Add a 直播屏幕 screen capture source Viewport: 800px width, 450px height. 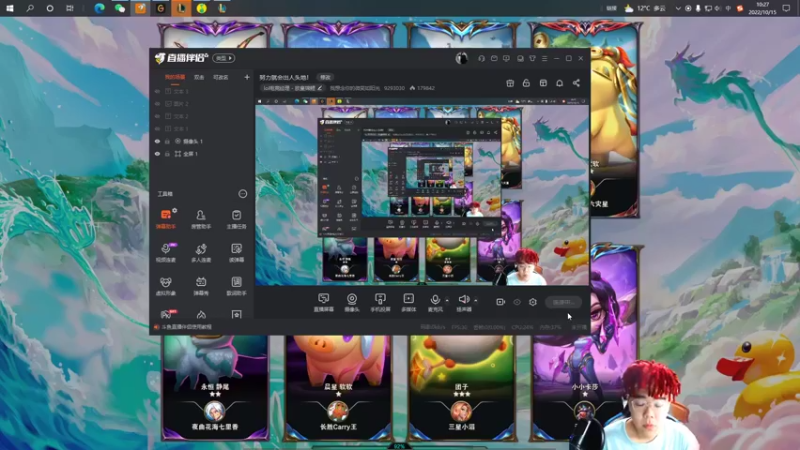[323, 302]
